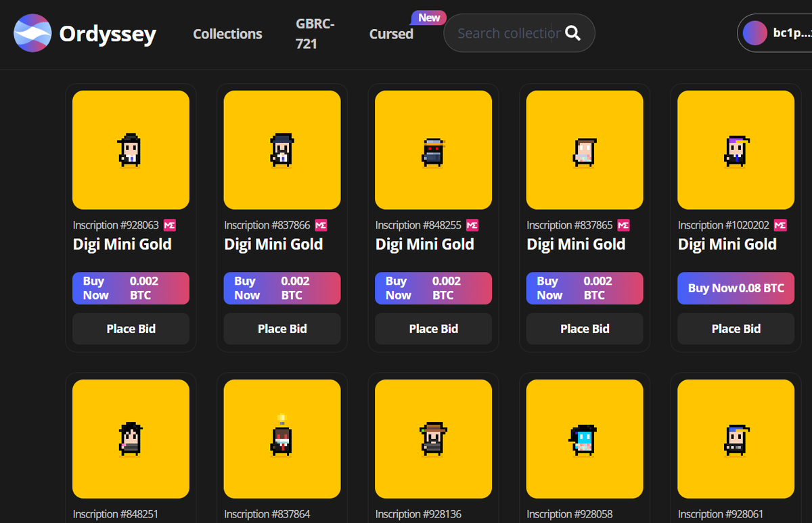Click the Inscription #928063 label

pyautogui.click(x=116, y=225)
